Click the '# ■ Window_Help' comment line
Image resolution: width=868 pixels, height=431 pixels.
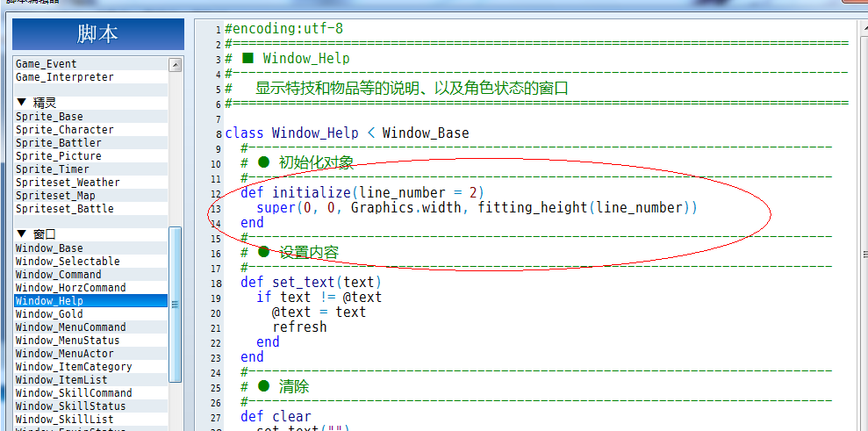287,59
